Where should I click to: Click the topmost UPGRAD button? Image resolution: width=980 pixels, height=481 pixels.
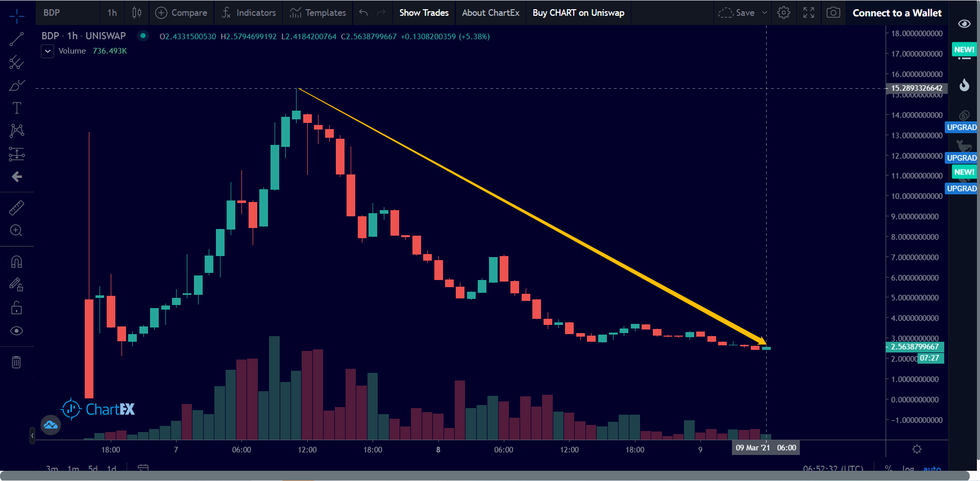point(962,127)
